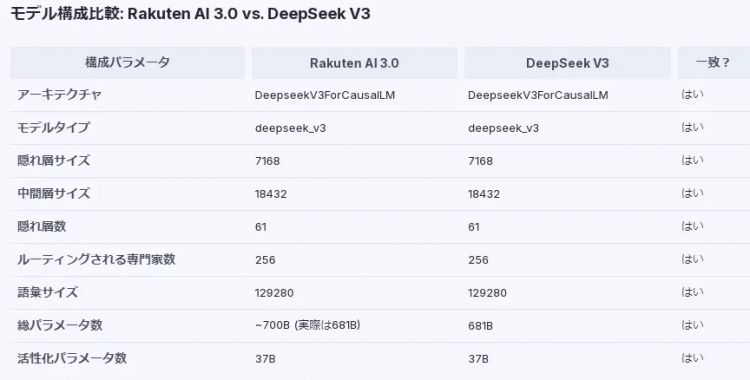This screenshot has width=750, height=380.
Task: Click '18432' in the Rakuten AI 3.0 column
Action: [271, 194]
